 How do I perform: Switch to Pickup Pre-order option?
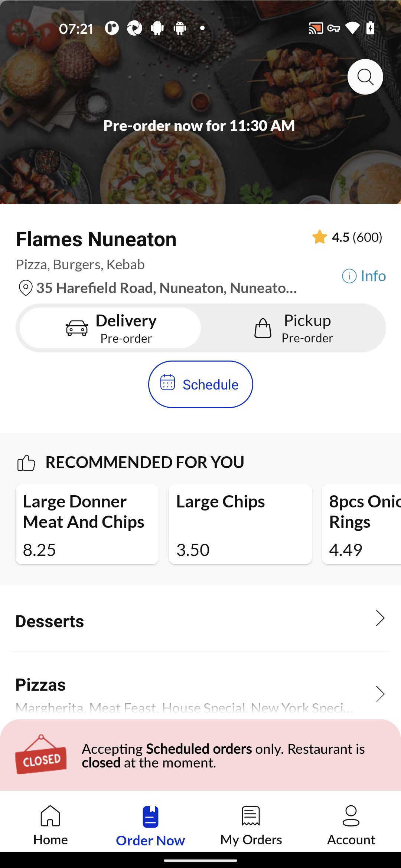[293, 328]
